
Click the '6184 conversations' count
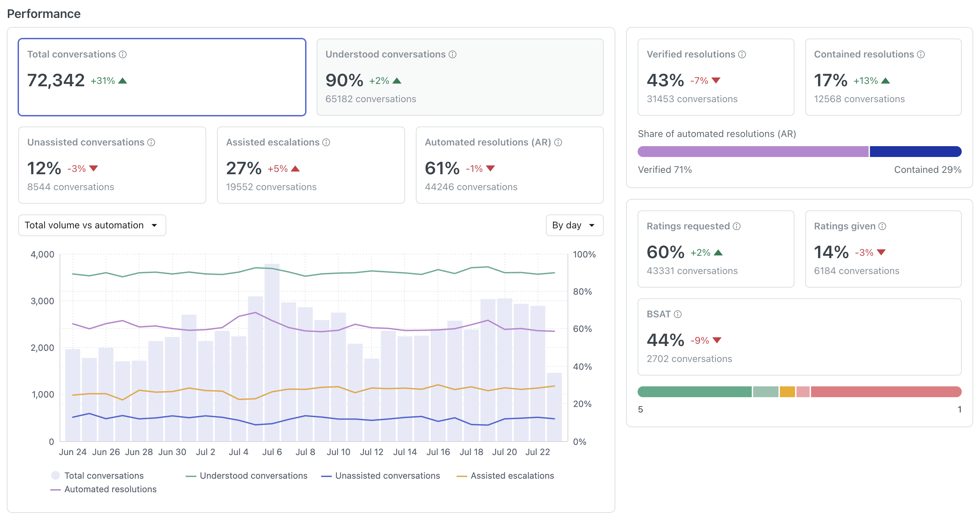click(x=857, y=271)
